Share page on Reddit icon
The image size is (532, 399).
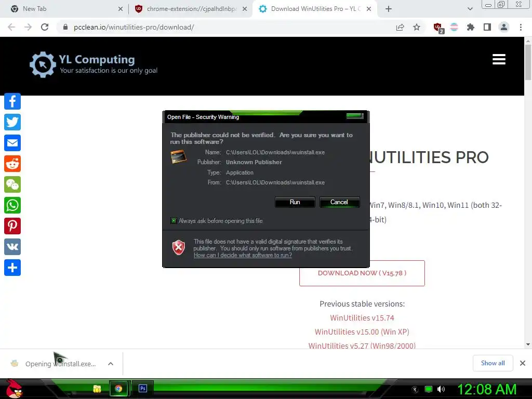pos(12,164)
